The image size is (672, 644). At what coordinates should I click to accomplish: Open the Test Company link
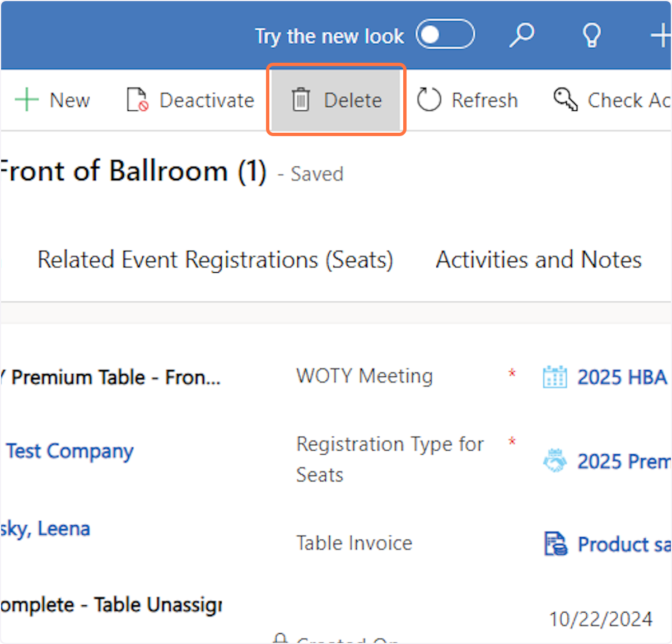[70, 451]
